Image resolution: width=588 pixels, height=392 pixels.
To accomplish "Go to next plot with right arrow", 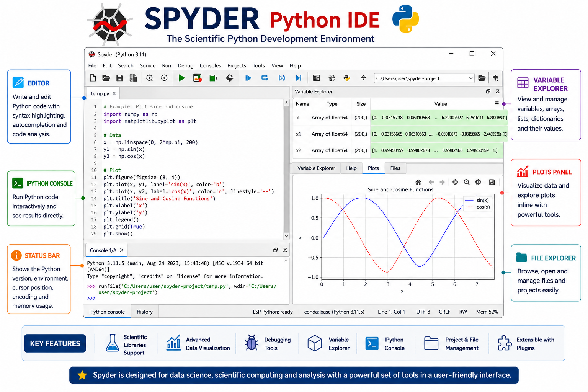I will click(442, 182).
